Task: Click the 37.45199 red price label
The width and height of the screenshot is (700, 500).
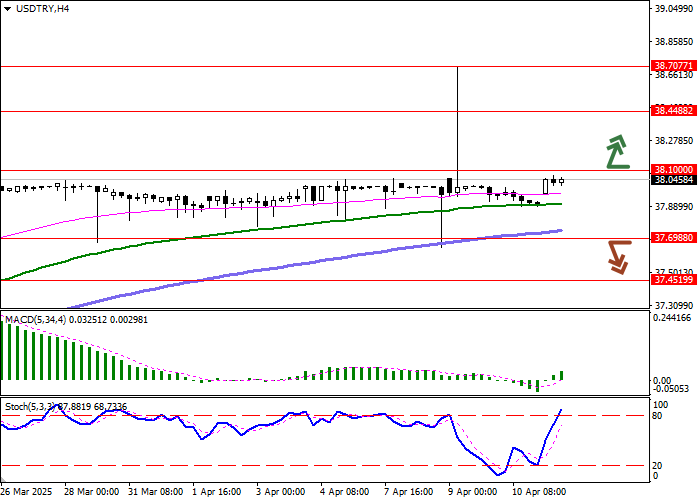Action: pos(673,280)
